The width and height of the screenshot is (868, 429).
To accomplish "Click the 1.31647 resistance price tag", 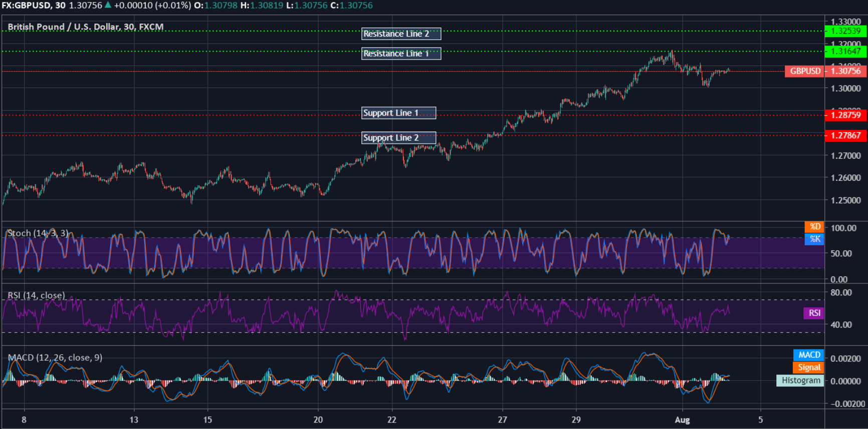I will (x=845, y=51).
